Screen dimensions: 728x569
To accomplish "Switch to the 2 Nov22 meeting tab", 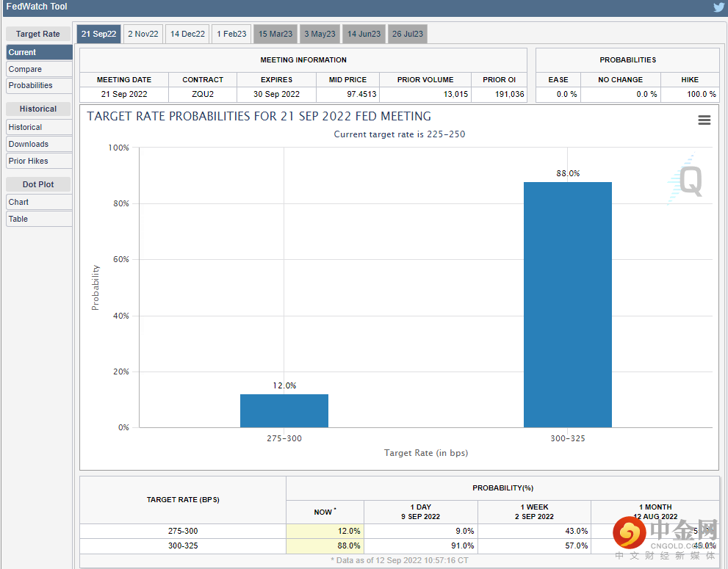I will coord(143,34).
